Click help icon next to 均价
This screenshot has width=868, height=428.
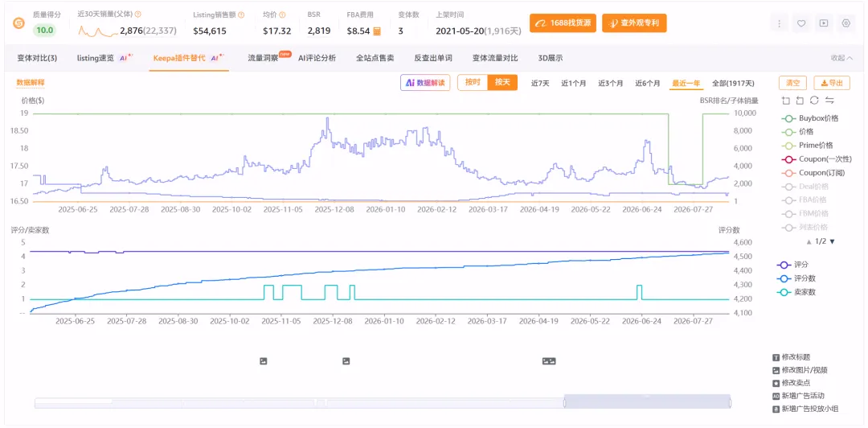pyautogui.click(x=282, y=14)
